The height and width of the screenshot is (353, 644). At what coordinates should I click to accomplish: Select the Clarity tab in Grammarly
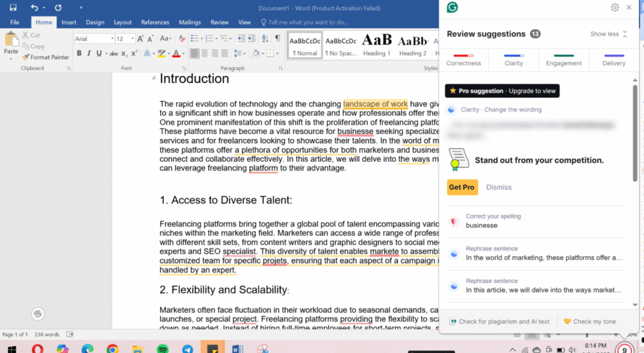click(x=513, y=60)
